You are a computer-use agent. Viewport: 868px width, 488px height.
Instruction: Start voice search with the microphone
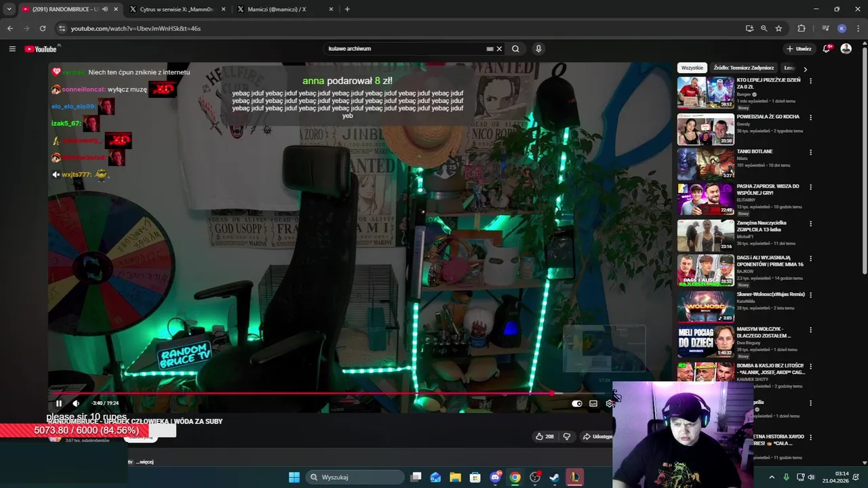538,49
